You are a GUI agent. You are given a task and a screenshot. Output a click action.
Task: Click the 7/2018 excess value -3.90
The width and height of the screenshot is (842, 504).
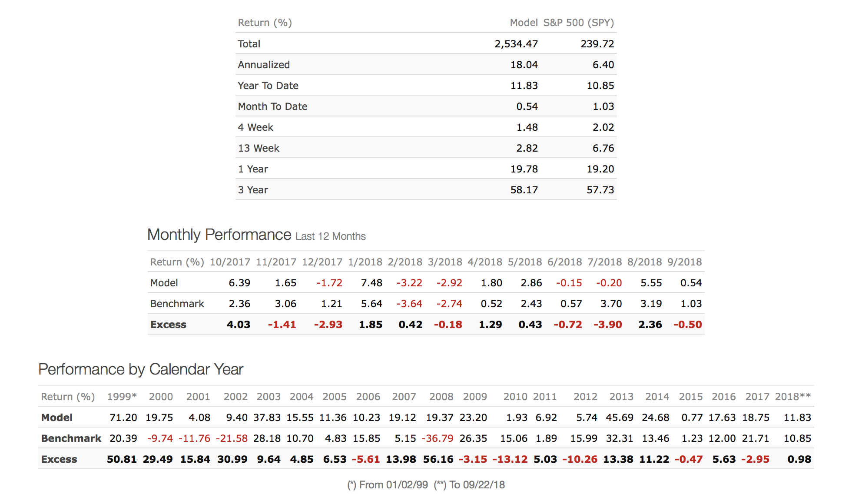pyautogui.click(x=607, y=325)
